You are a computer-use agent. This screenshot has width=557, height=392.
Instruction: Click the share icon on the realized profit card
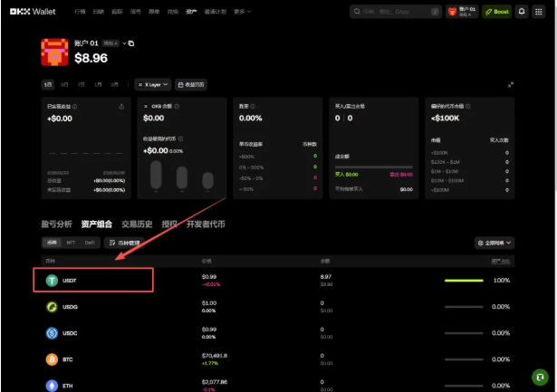(x=121, y=107)
